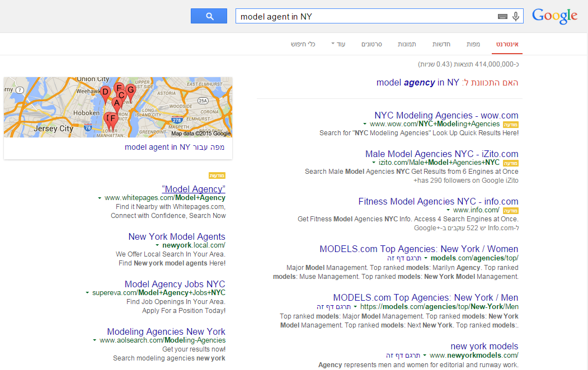Open dropdown arrow beside newyork.local.com URL
This screenshot has height=370, width=588.
point(158,245)
